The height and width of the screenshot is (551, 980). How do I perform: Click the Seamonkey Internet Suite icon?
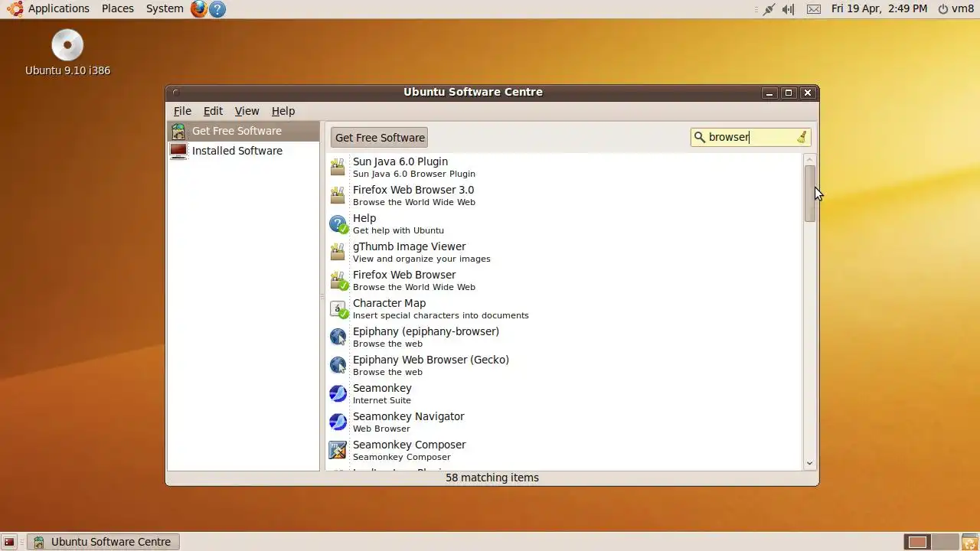pos(338,394)
